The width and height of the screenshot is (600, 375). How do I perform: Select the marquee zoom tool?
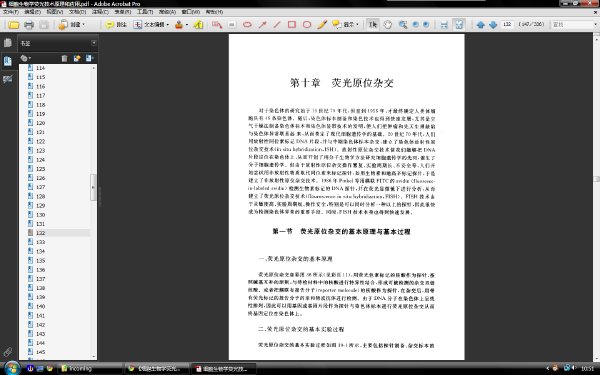[403, 25]
